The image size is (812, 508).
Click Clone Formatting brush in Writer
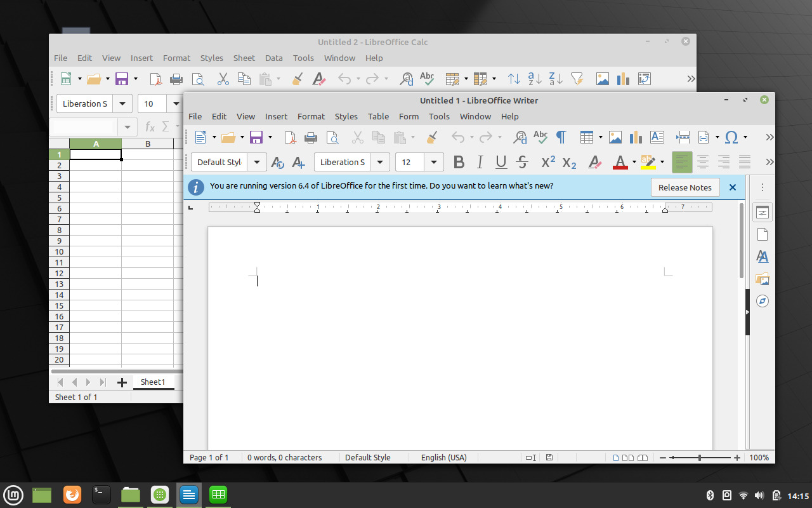click(x=432, y=137)
